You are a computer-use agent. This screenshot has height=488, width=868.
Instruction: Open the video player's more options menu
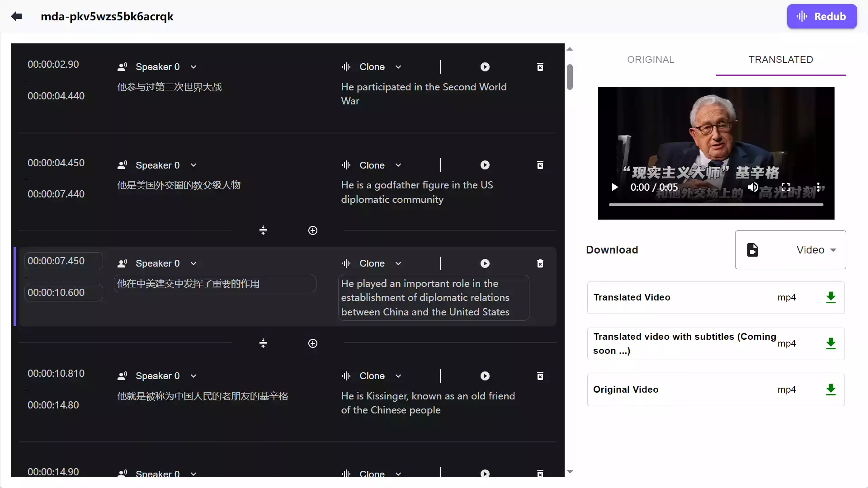820,187
